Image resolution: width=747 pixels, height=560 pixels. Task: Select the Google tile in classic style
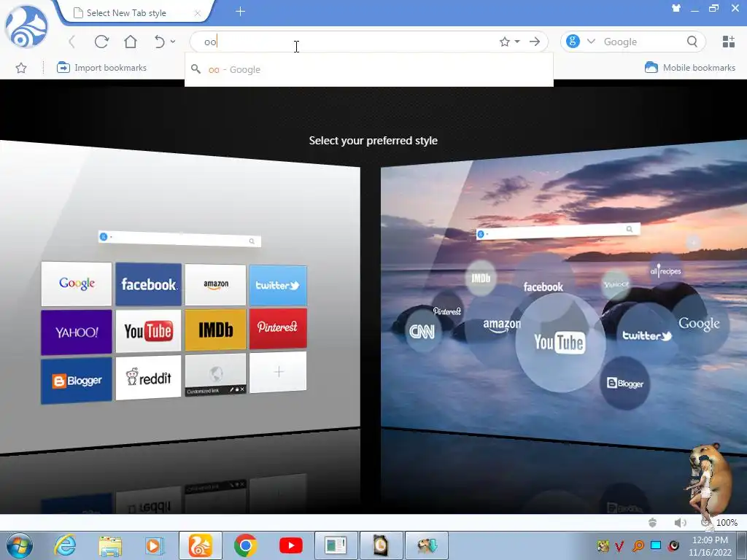coord(76,284)
